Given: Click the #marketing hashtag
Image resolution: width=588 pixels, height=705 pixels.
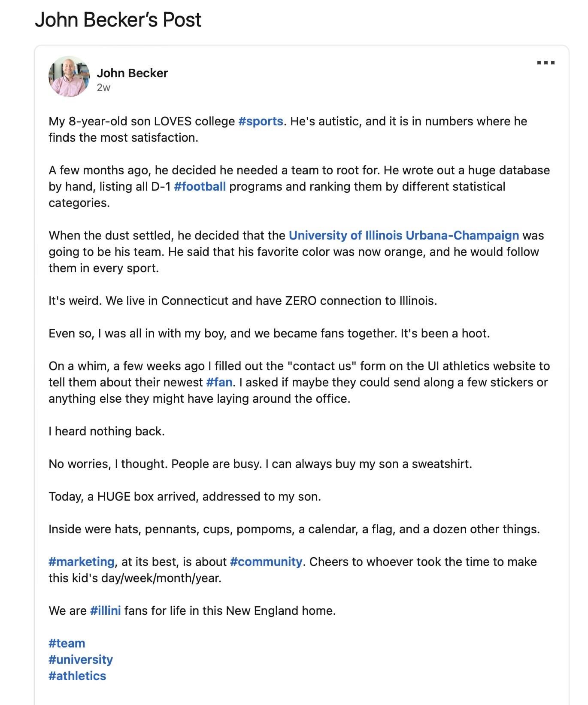Looking at the screenshot, I should [x=81, y=562].
